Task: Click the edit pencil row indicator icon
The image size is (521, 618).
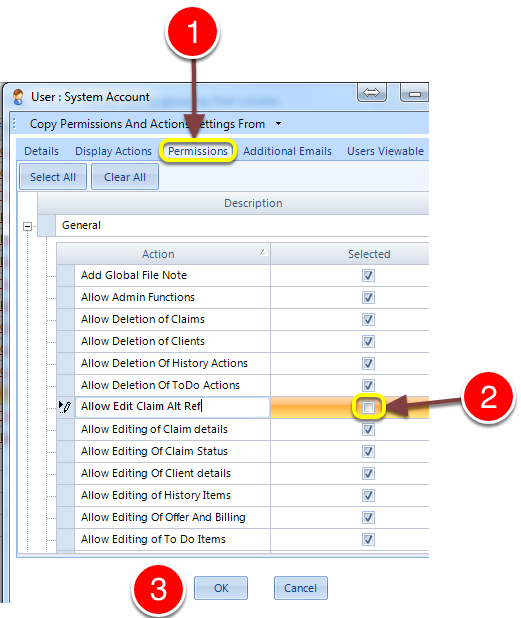Action: coord(65,407)
